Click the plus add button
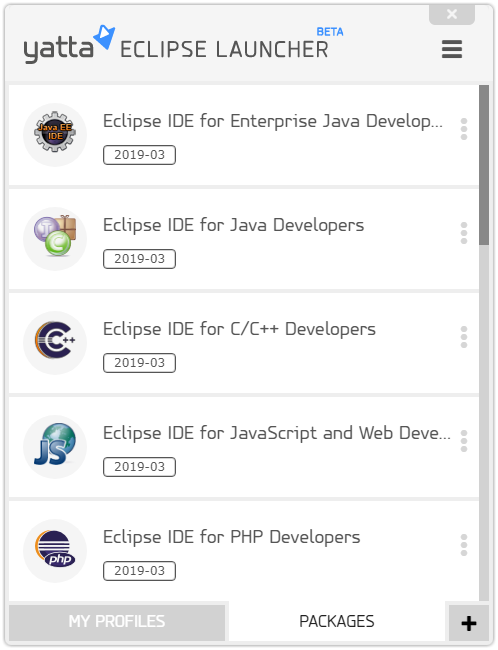 469,623
